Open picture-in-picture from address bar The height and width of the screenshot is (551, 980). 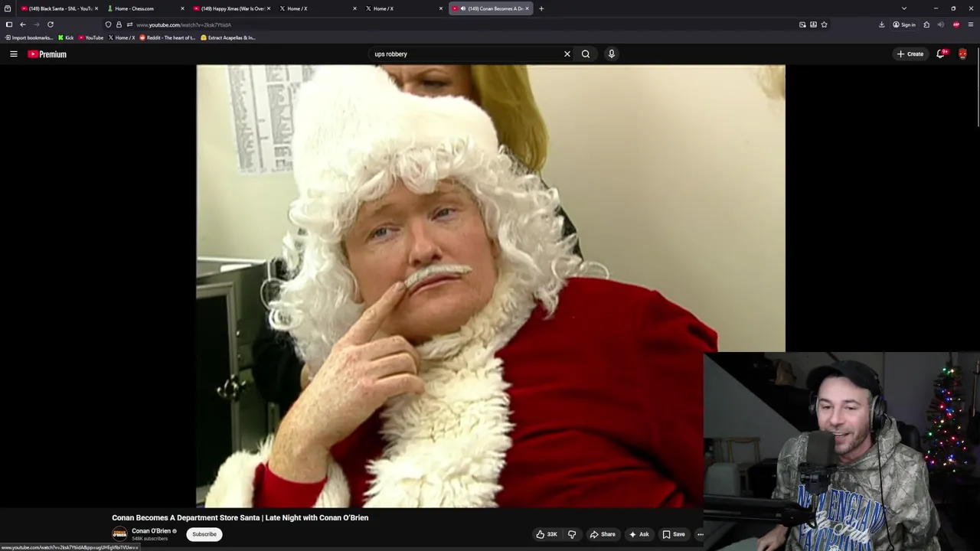802,24
